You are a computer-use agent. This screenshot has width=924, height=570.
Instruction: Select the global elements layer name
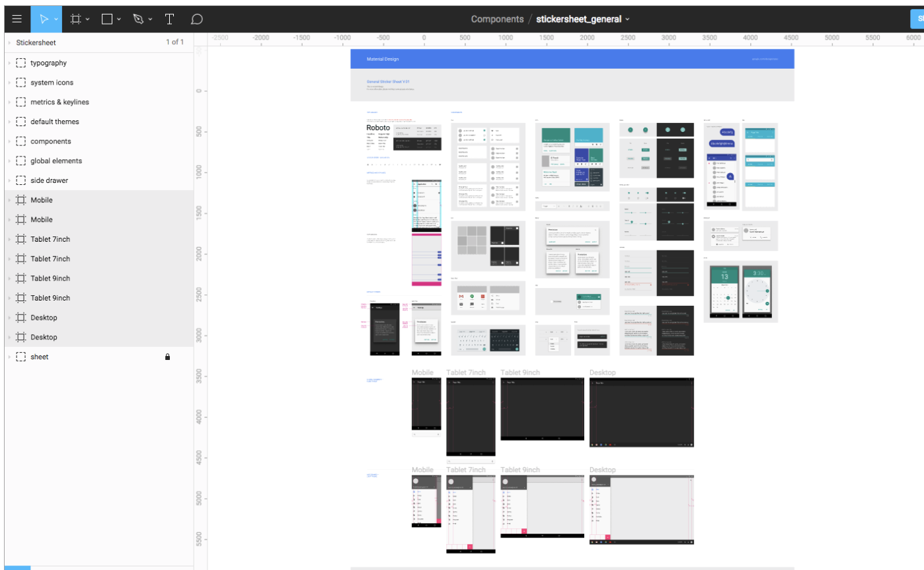[x=56, y=161]
